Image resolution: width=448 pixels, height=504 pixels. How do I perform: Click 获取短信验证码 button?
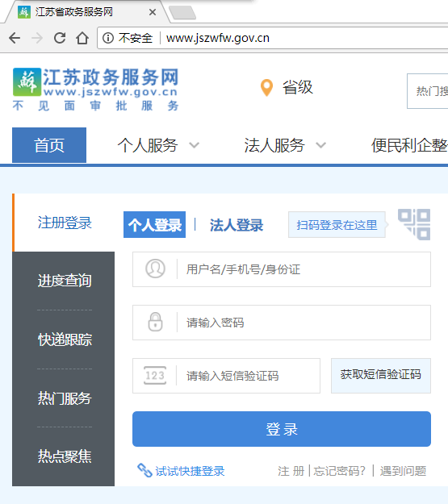click(x=381, y=376)
